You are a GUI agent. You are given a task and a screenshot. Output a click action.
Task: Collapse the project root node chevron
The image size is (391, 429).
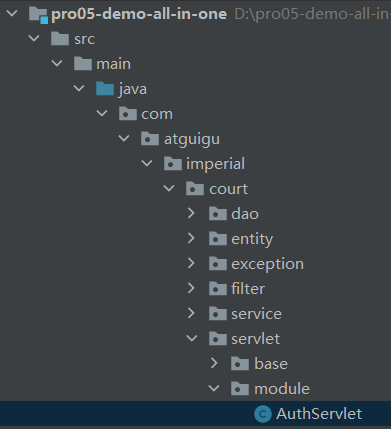(x=12, y=14)
